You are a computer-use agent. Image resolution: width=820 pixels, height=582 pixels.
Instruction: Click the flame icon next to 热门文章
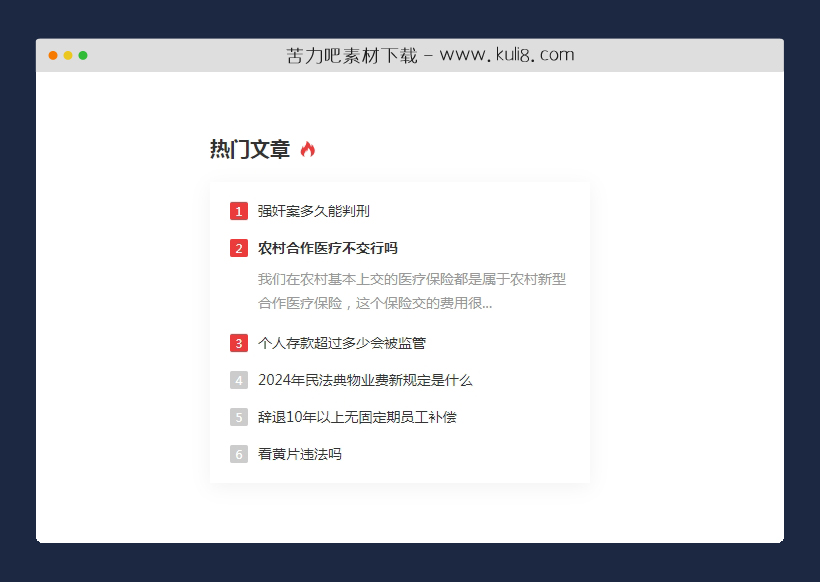[x=310, y=148]
